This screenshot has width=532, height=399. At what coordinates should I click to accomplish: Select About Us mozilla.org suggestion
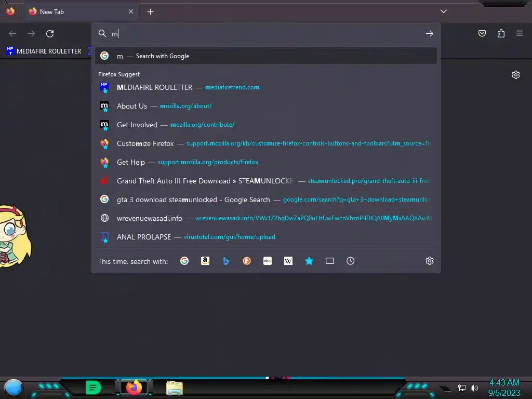[x=266, y=106]
